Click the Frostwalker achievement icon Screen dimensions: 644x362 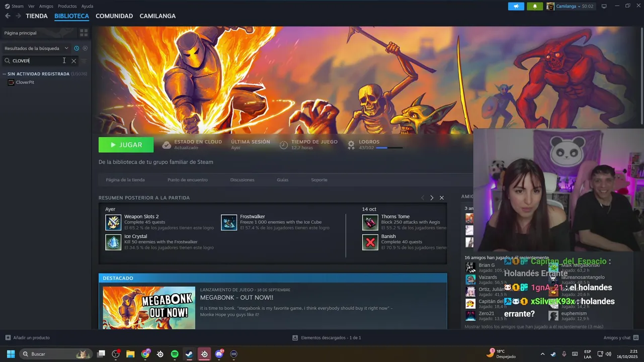(229, 222)
